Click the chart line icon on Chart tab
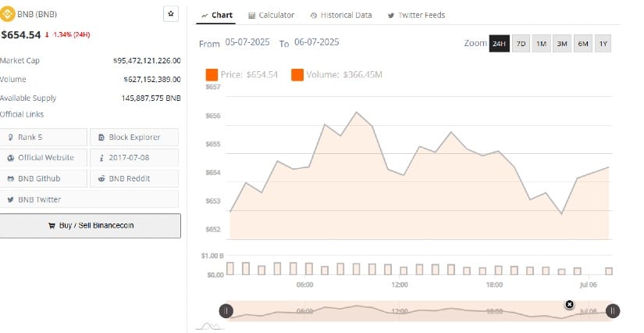Image resolution: width=644 pixels, height=333 pixels. pos(204,16)
